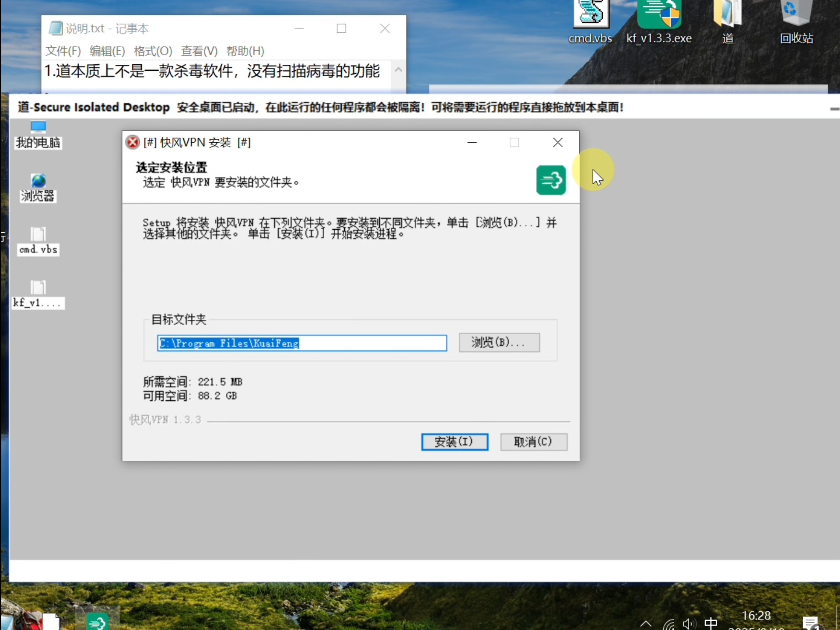Select cmd.vbs icon on Windows desktop
The height and width of the screenshot is (630, 840).
point(591,22)
